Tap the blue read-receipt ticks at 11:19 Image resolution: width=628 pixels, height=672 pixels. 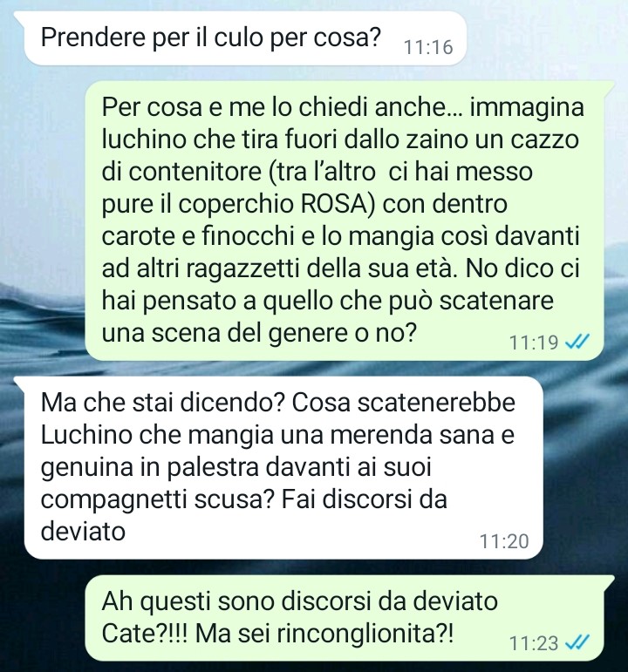[x=577, y=342]
